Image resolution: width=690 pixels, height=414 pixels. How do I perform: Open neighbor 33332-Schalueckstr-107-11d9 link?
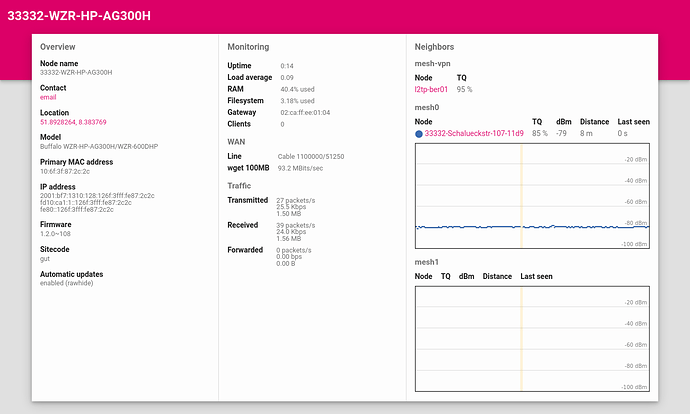[474, 133]
